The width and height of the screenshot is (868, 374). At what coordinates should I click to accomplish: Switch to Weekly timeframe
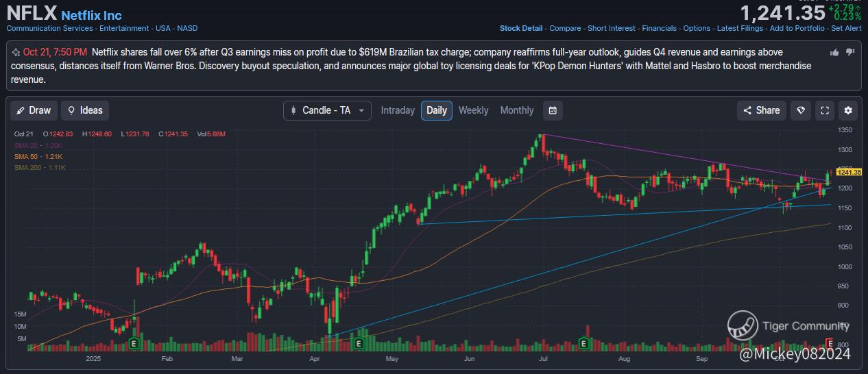click(474, 110)
